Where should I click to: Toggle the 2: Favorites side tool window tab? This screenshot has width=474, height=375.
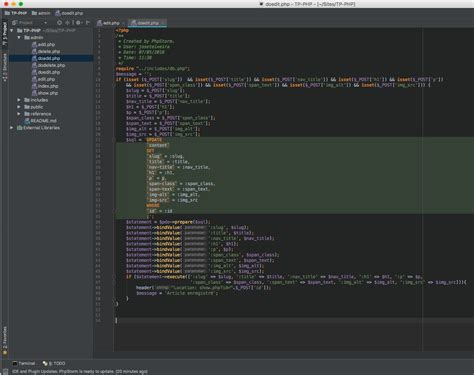pos(5,341)
